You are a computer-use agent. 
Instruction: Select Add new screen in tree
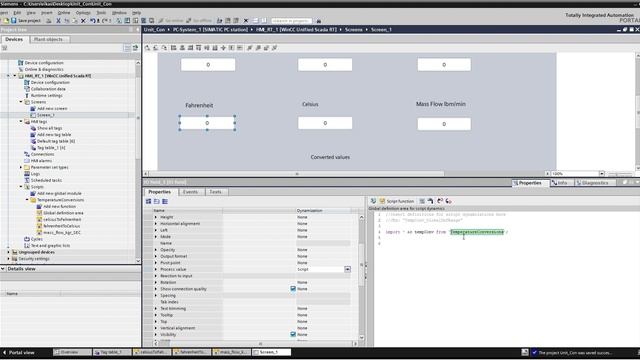(52, 109)
